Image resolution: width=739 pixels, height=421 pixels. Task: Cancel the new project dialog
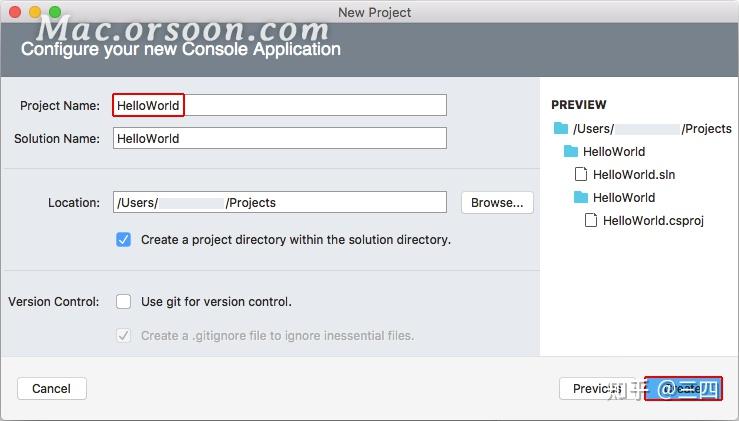tap(52, 388)
